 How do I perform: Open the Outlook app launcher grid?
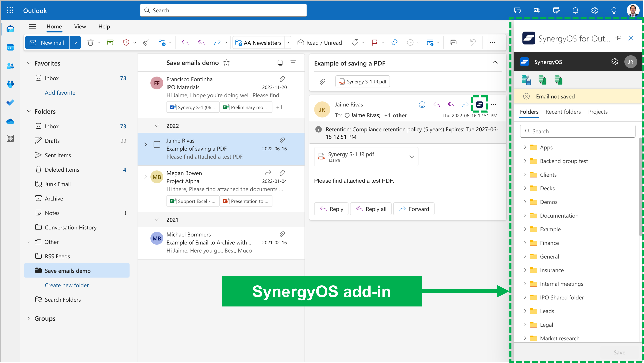point(10,10)
